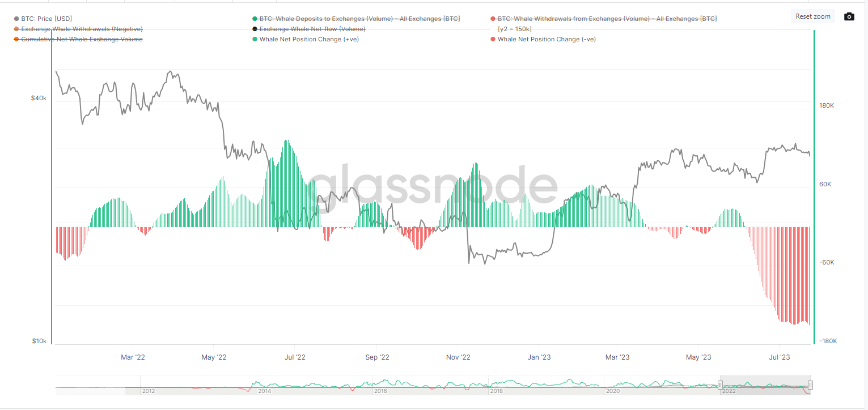Viewport: 868px width, 410px height.
Task: Toggle Whale Withdrawals from Exchanges legend series
Action: pos(603,19)
